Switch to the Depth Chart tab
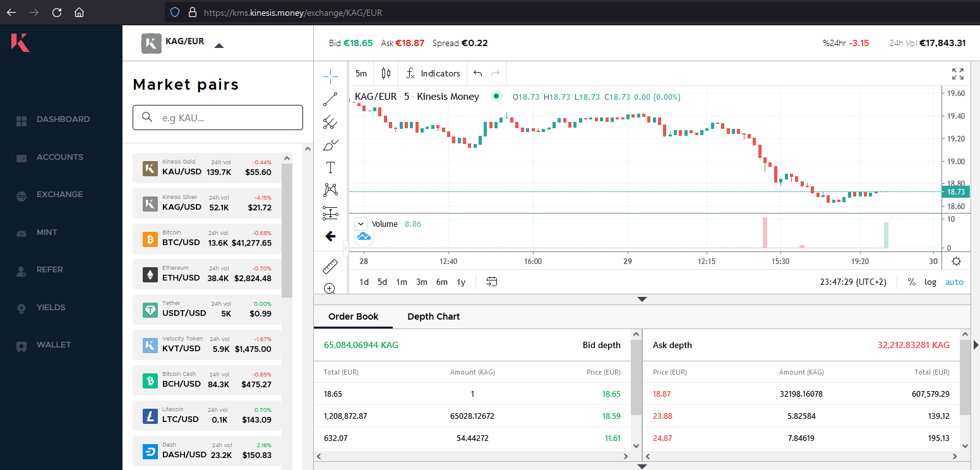Screen dimensions: 980x470 (x=433, y=316)
